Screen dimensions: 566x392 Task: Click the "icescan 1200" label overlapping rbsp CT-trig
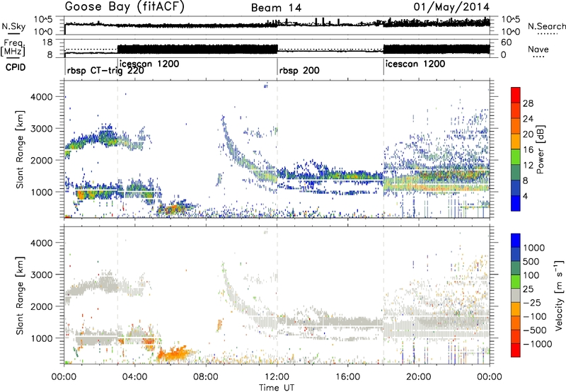[149, 64]
